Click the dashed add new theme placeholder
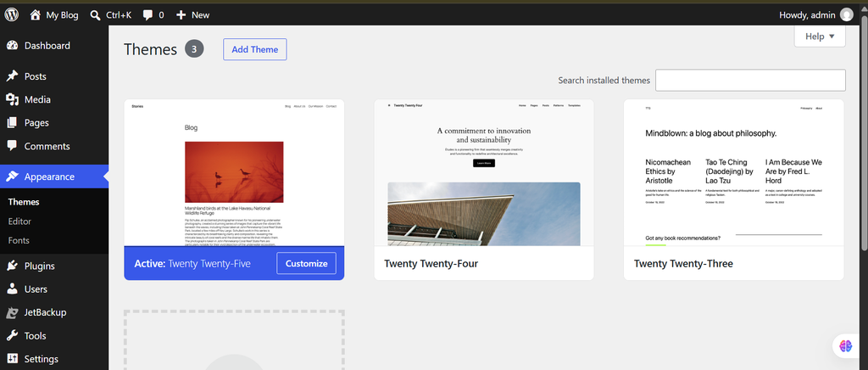This screenshot has width=868, height=370. coord(234,340)
